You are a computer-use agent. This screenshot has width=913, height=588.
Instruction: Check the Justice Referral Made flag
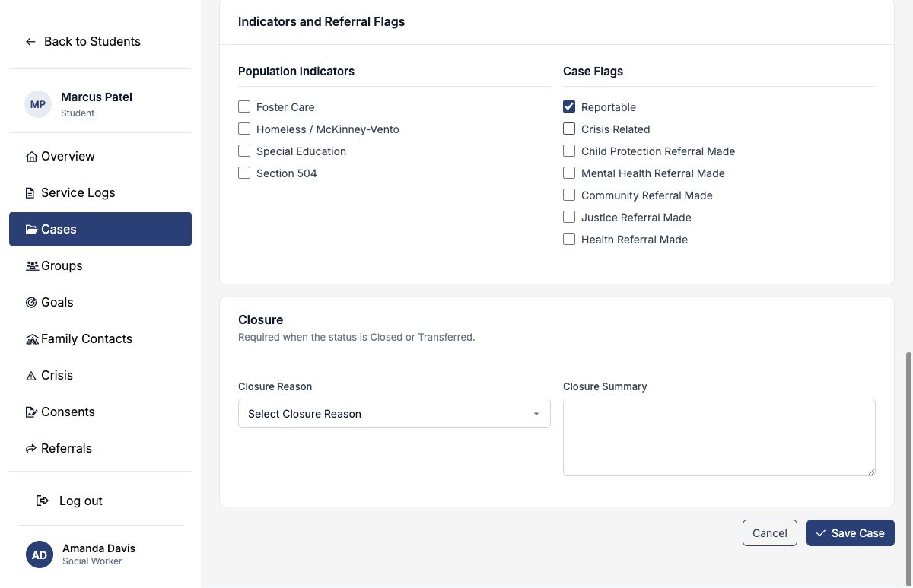pos(569,217)
